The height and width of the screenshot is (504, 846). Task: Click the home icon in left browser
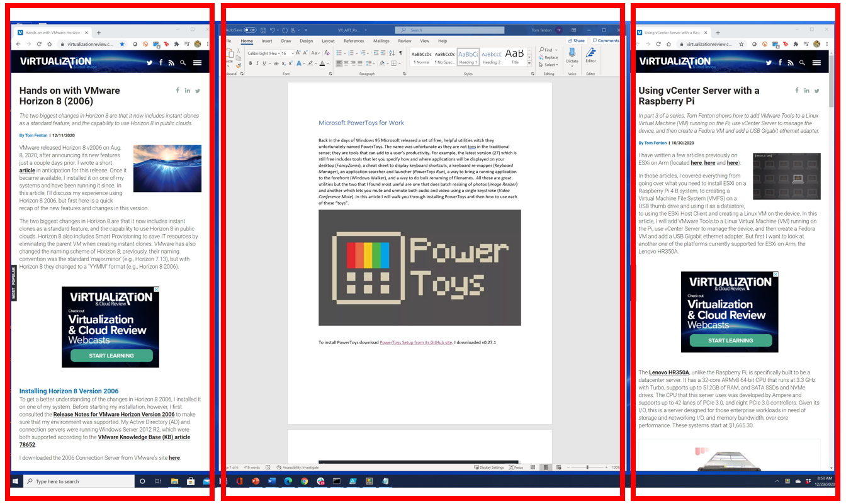pyautogui.click(x=50, y=44)
